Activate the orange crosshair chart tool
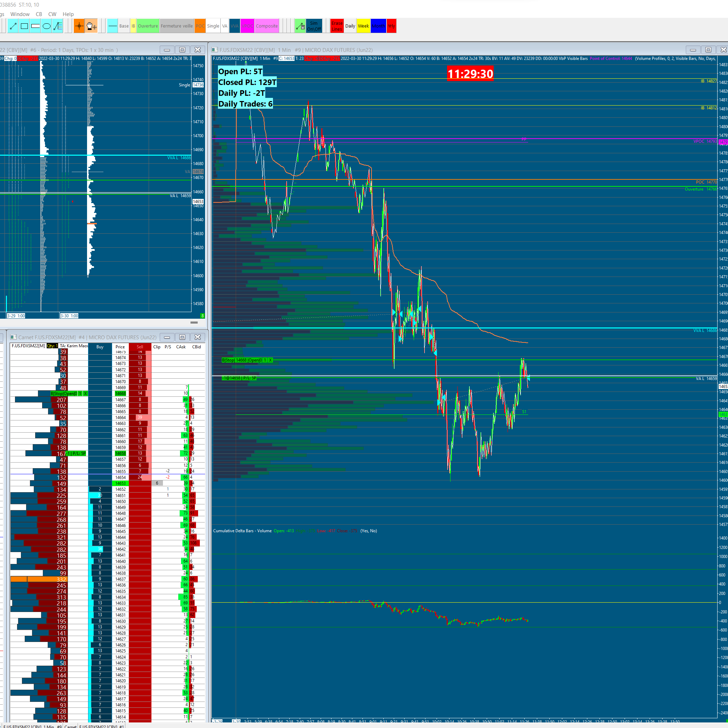The image size is (728, 728). coord(79,26)
